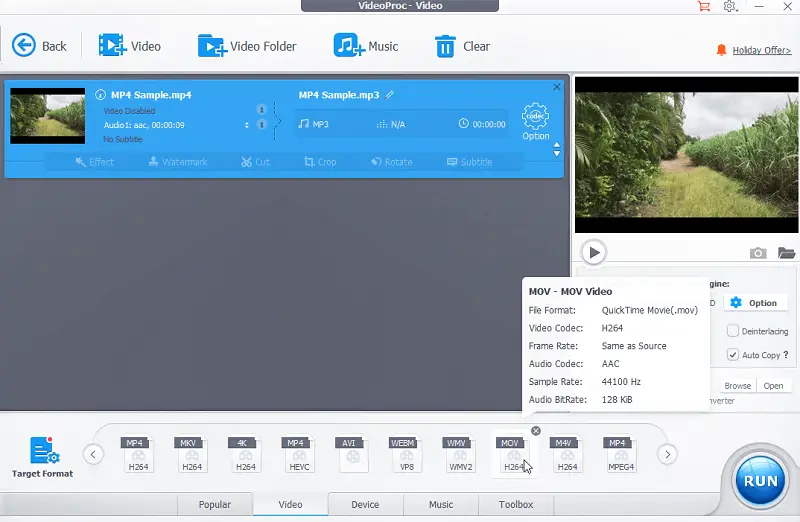The image size is (800, 522).
Task: Click the Holiday Offer link
Action: [762, 50]
